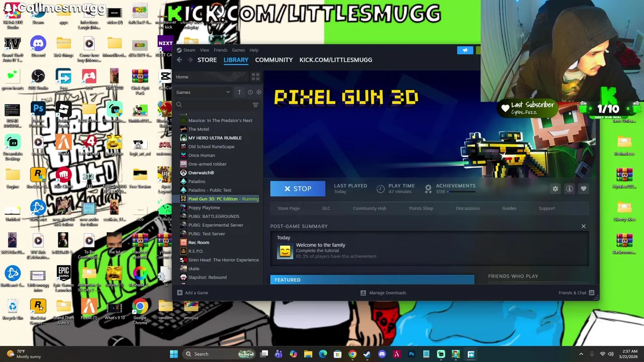The height and width of the screenshot is (362, 644).
Task: Go forward using Steam's right arrow
Action: click(x=190, y=60)
